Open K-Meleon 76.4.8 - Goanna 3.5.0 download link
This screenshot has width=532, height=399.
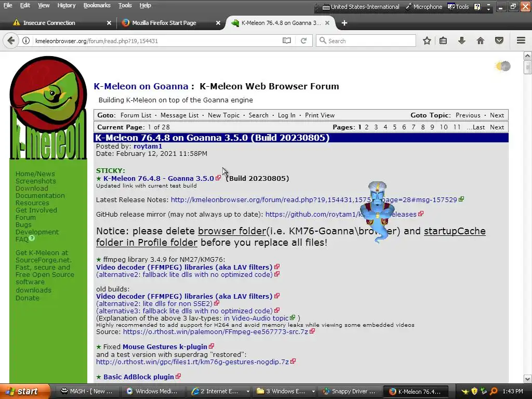[x=158, y=179]
